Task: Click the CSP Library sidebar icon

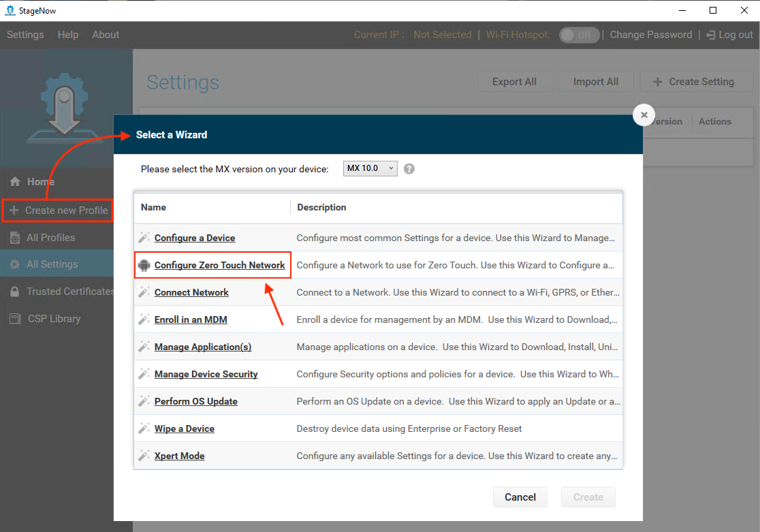Action: [14, 319]
